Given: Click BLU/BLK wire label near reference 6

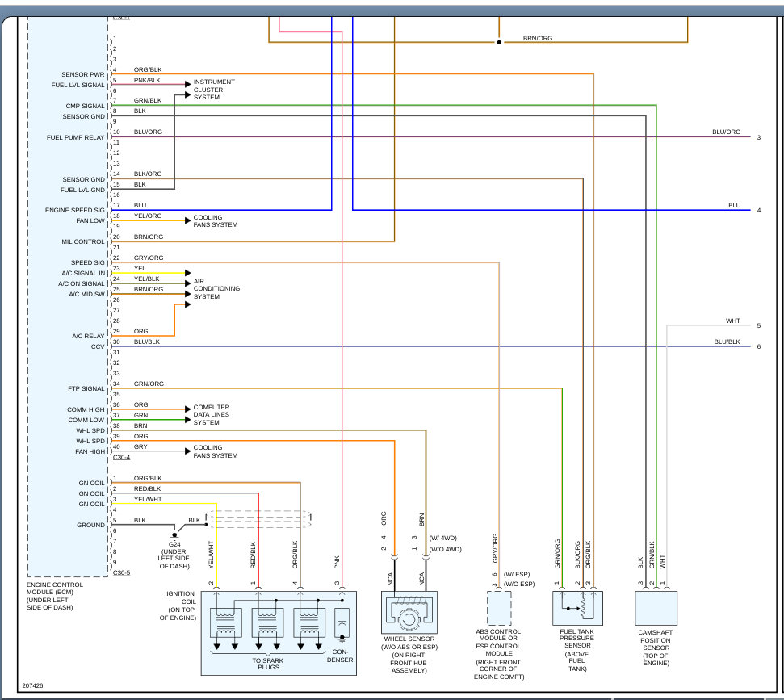Looking at the screenshot, I should (727, 342).
